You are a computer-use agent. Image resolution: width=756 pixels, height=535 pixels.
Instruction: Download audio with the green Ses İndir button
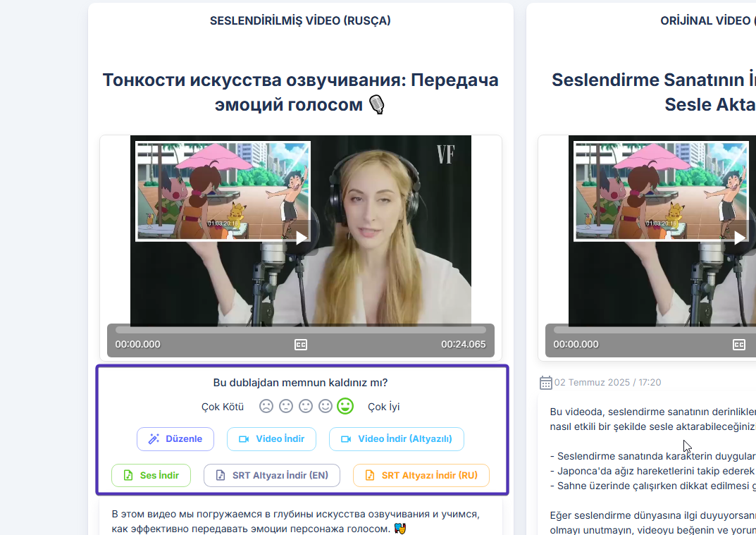[x=151, y=476]
